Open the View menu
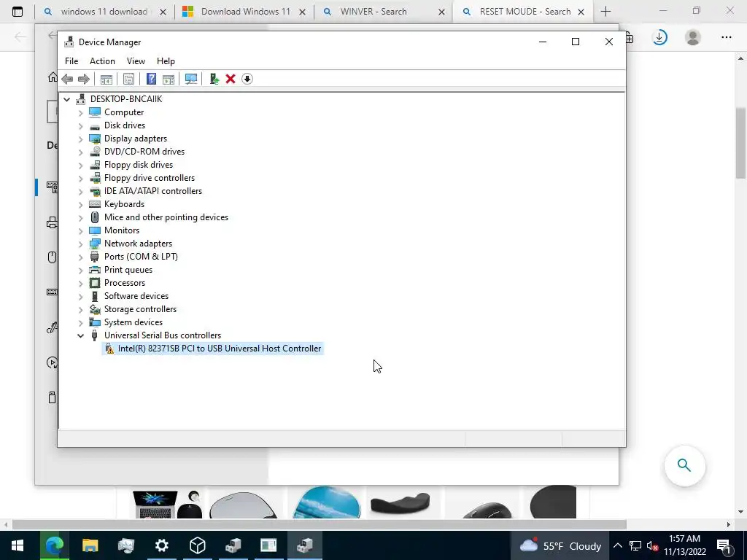 click(136, 61)
